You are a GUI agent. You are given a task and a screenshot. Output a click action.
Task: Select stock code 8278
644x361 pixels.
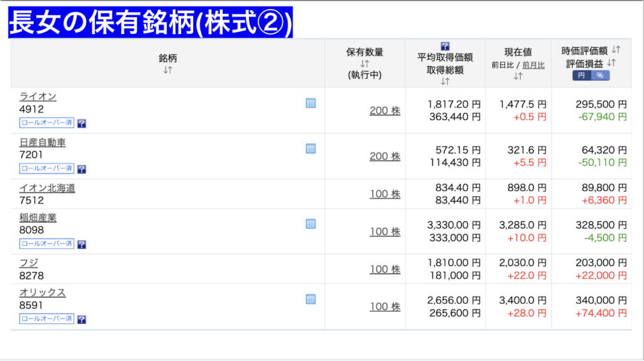(x=31, y=275)
